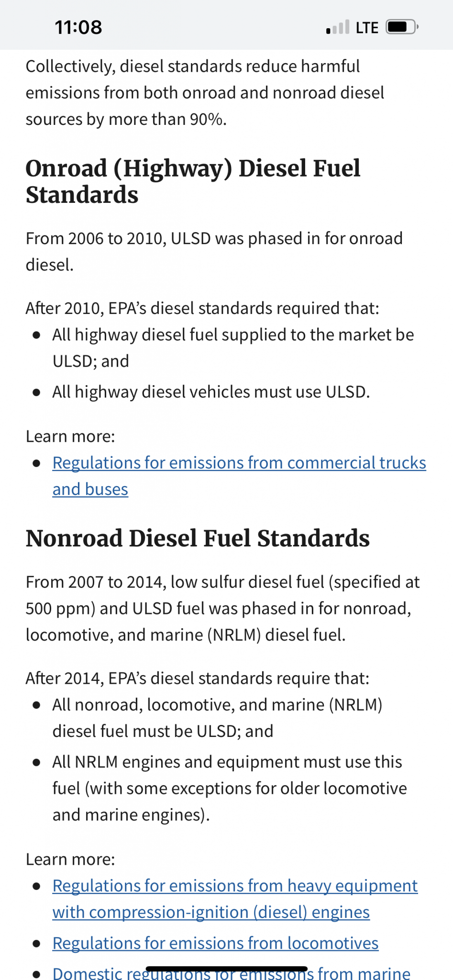Viewport: 453px width, 980px height.
Task: Open the commercial trucks and buses regulations link
Action: pyautogui.click(x=239, y=476)
